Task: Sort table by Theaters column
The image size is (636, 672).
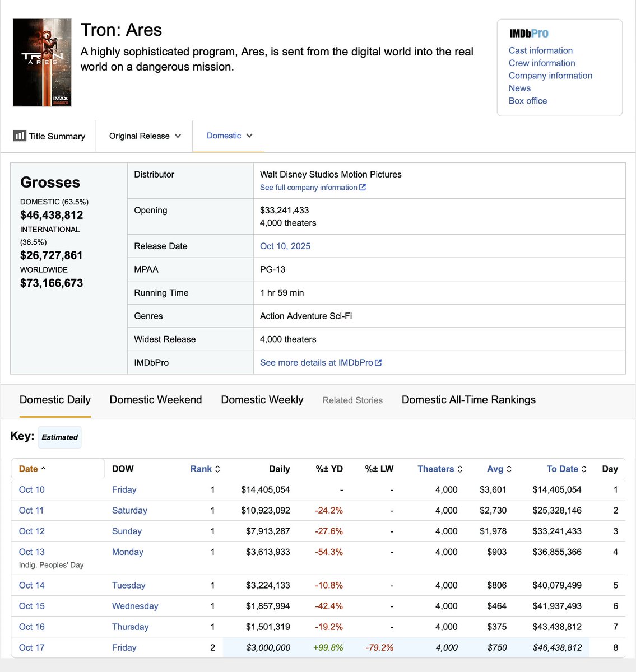Action: point(440,469)
